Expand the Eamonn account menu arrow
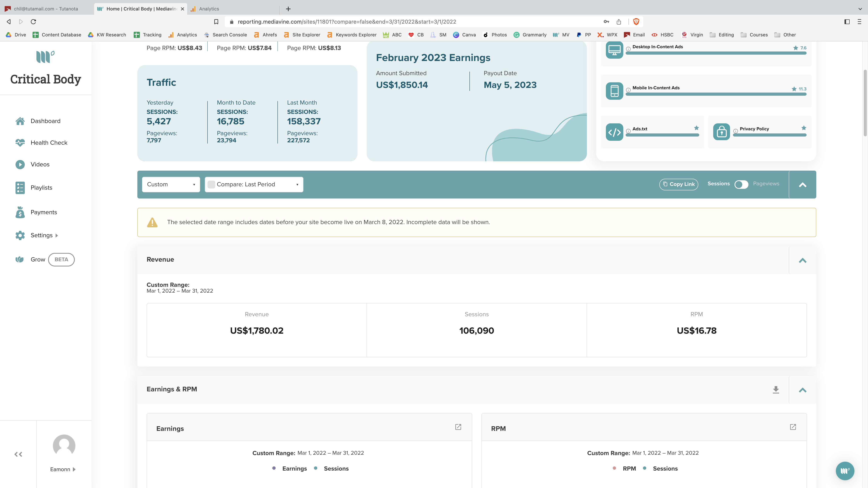Viewport: 868px width, 488px height. [74, 469]
